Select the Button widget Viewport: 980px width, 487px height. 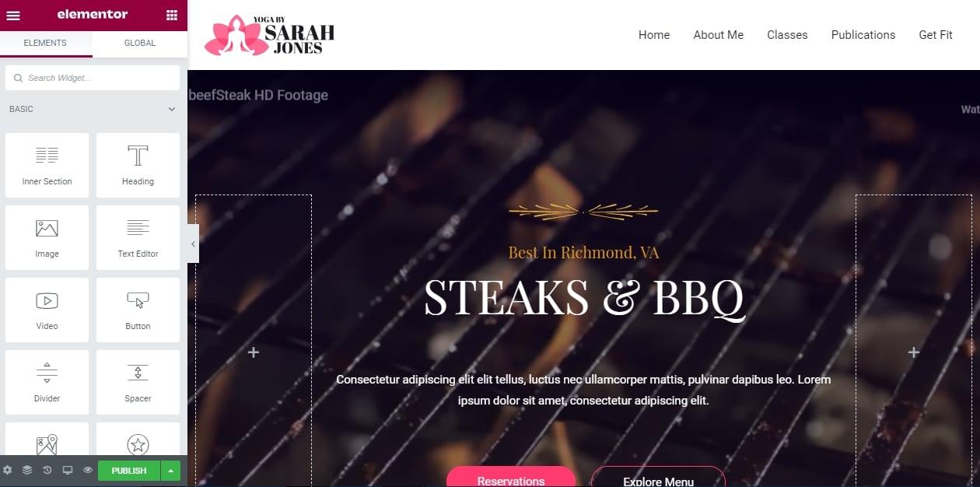[x=138, y=310]
